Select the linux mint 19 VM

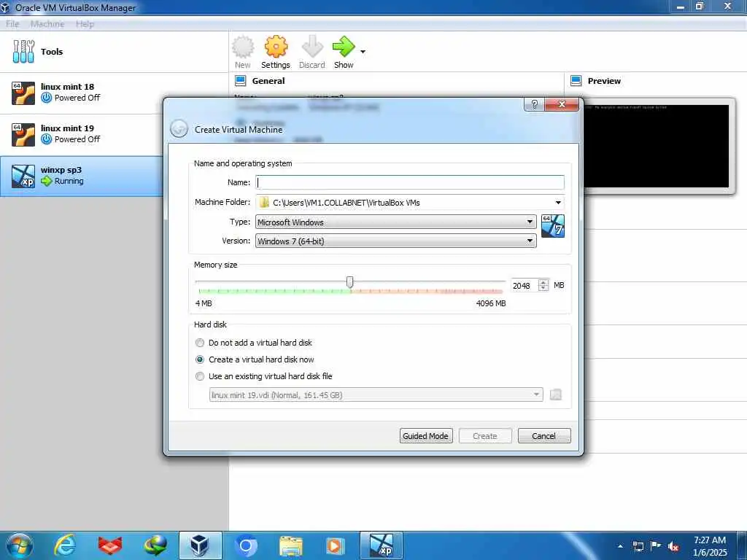click(x=115, y=134)
